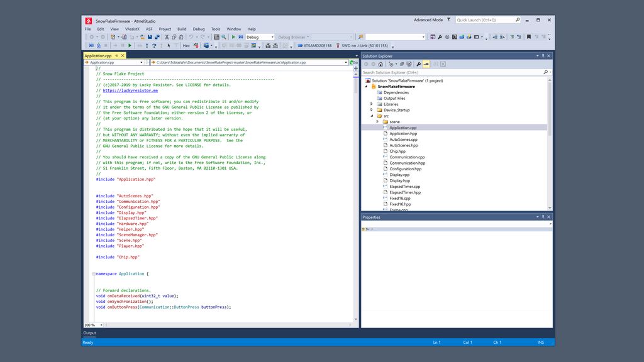Click the Go button next to file path

pyautogui.click(x=353, y=62)
